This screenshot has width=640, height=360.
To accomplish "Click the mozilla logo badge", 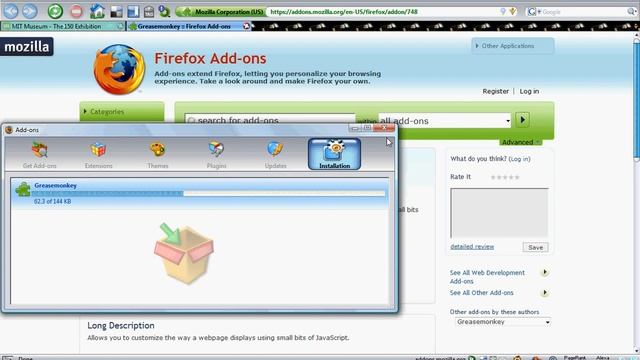I will [x=27, y=47].
